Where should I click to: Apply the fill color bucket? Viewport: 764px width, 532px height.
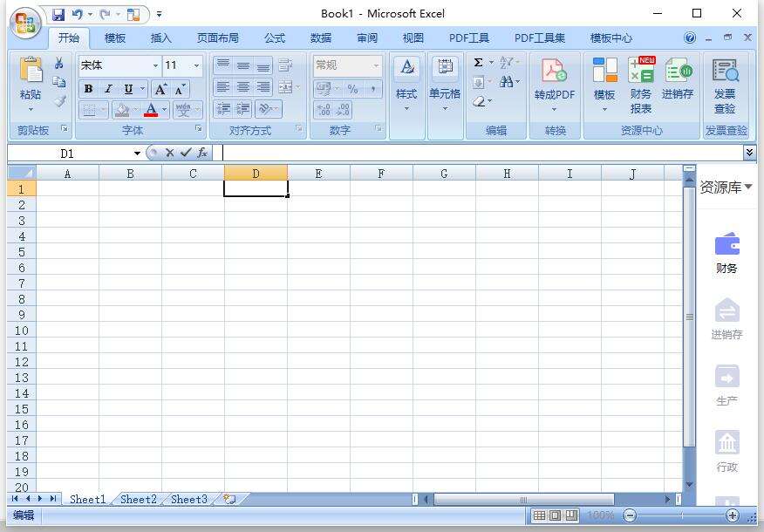(121, 110)
